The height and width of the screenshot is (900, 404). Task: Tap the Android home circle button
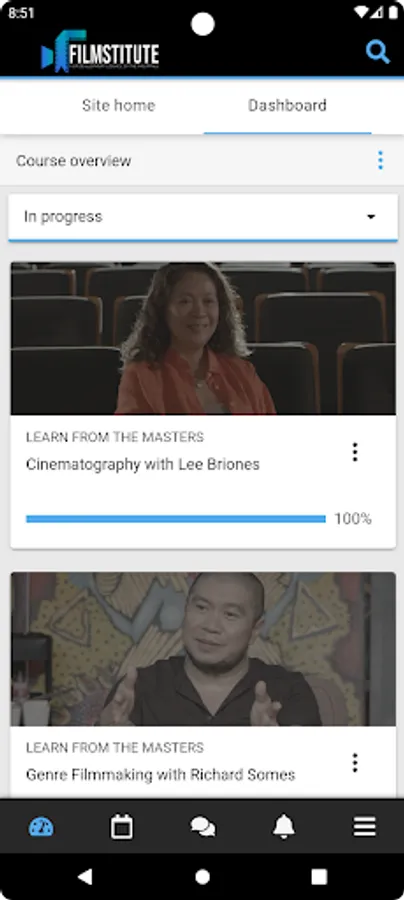pos(202,876)
